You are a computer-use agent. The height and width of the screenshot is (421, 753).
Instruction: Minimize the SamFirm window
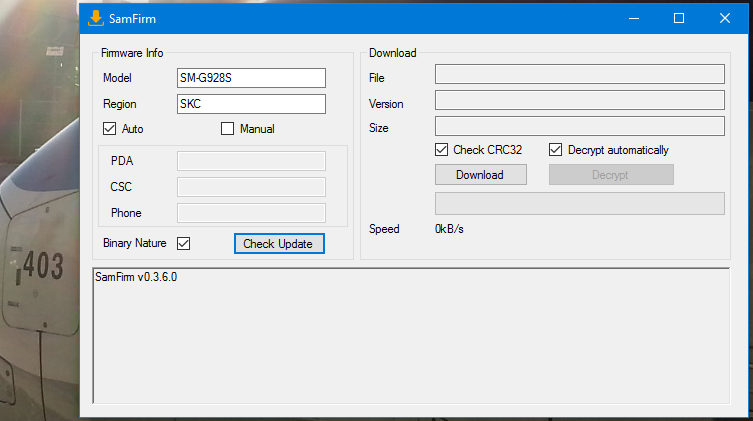click(x=632, y=18)
